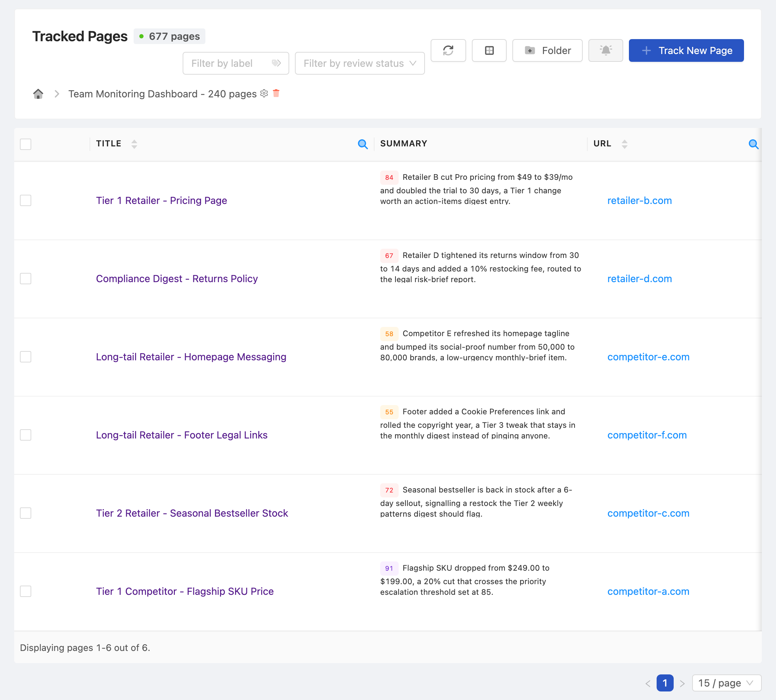Sort by the Title column arrows

point(134,144)
